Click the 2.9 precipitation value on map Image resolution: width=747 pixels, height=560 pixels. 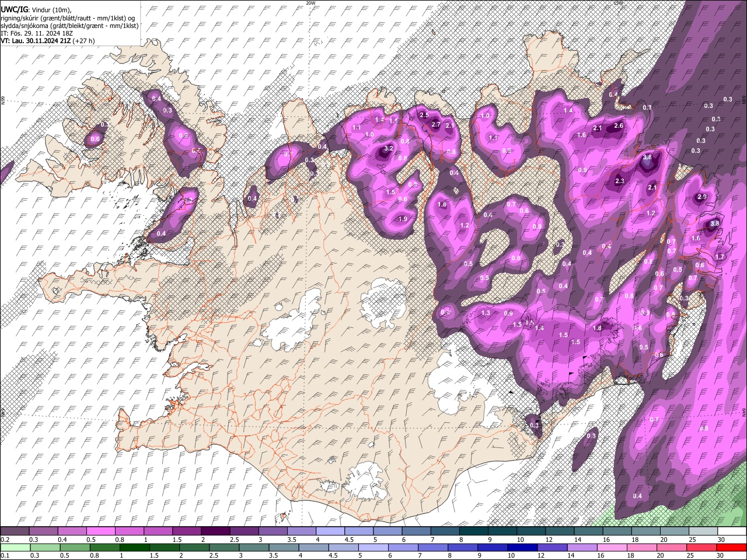click(702, 197)
